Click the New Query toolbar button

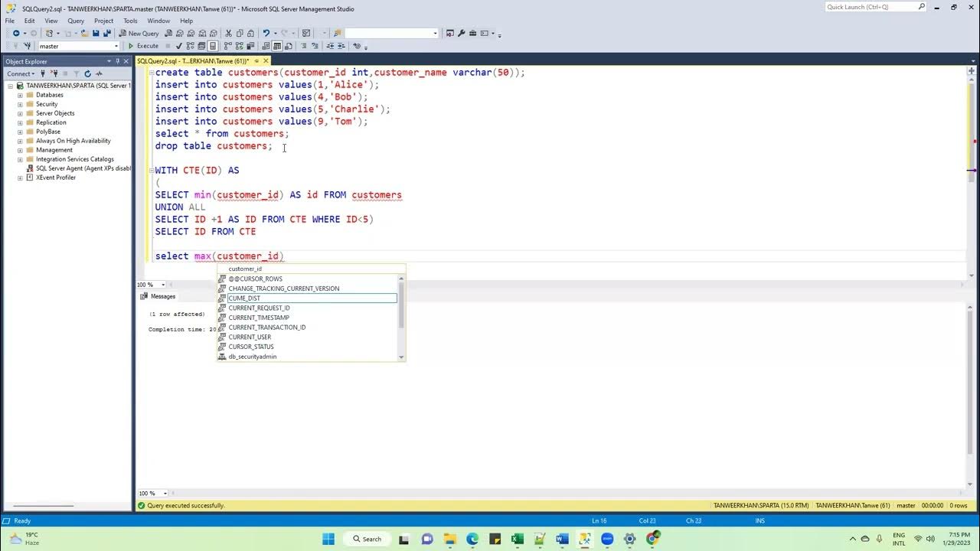[139, 33]
